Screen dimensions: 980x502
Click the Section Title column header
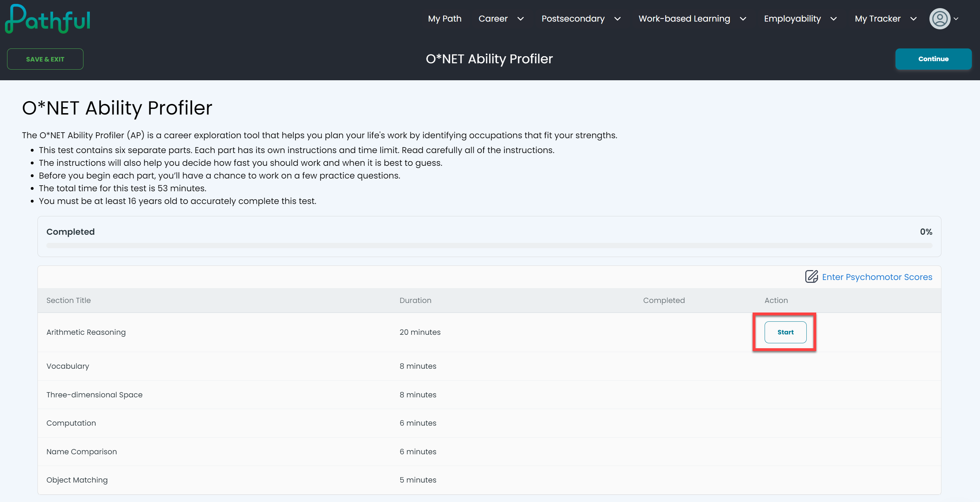(69, 300)
